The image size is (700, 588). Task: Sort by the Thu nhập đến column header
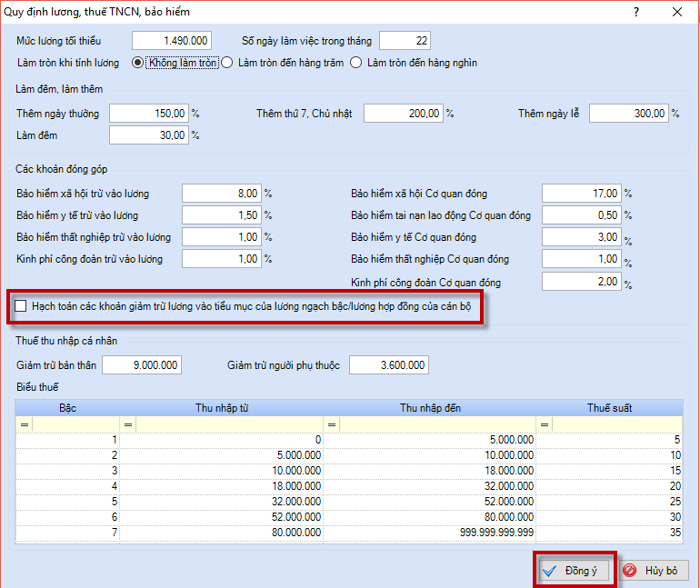point(430,408)
